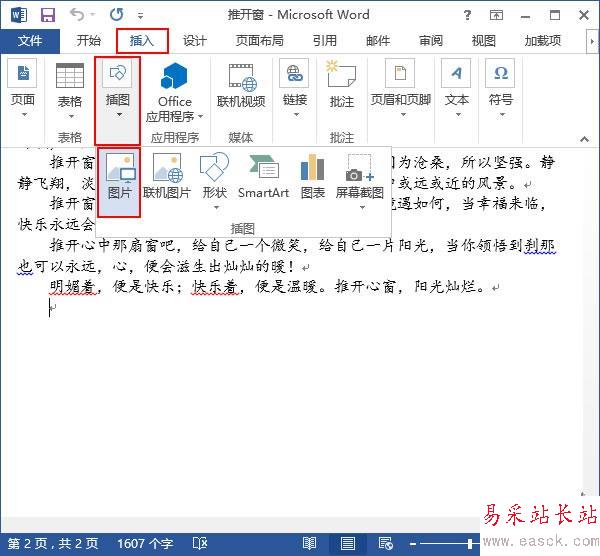Click the text 推开心中那扇窗吧
The height and width of the screenshot is (556, 600).
click(113, 245)
